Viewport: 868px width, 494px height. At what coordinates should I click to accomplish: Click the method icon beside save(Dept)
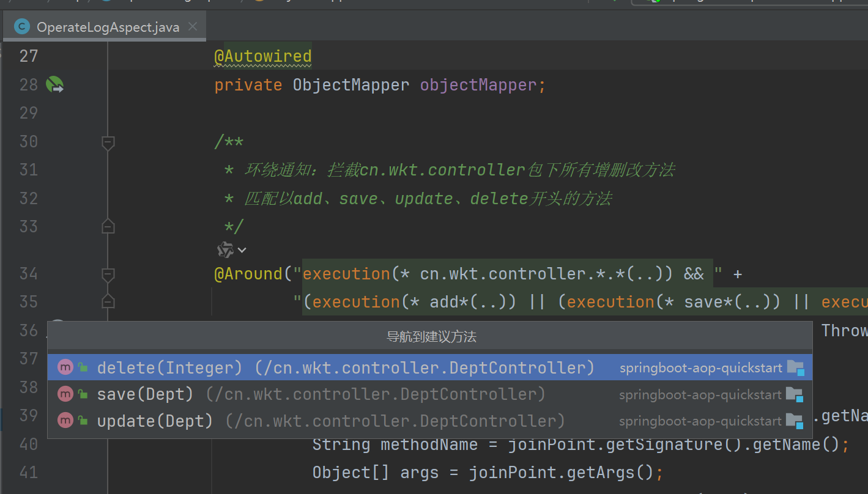65,394
